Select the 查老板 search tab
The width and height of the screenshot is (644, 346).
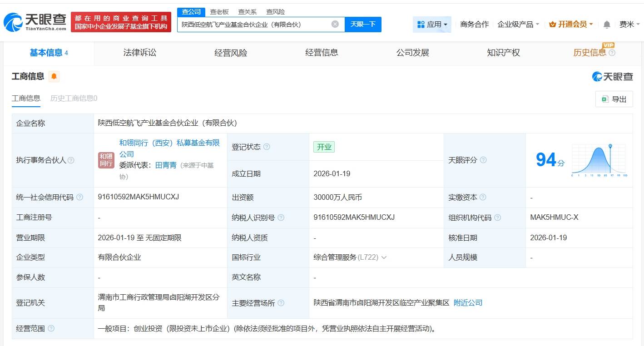click(219, 12)
